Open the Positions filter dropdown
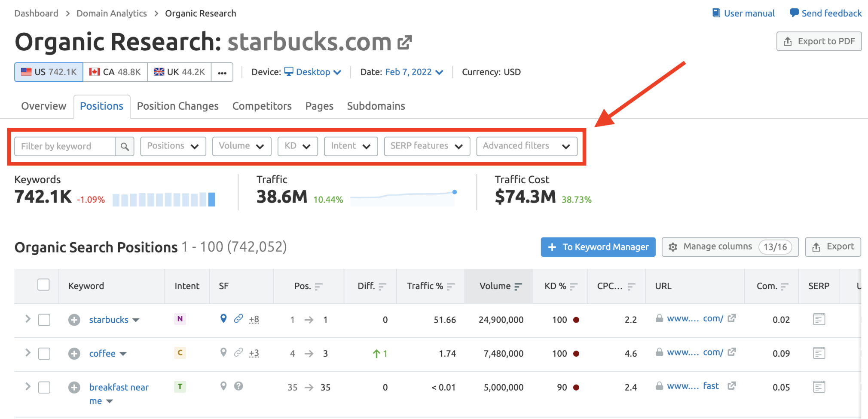This screenshot has height=419, width=868. (x=173, y=146)
